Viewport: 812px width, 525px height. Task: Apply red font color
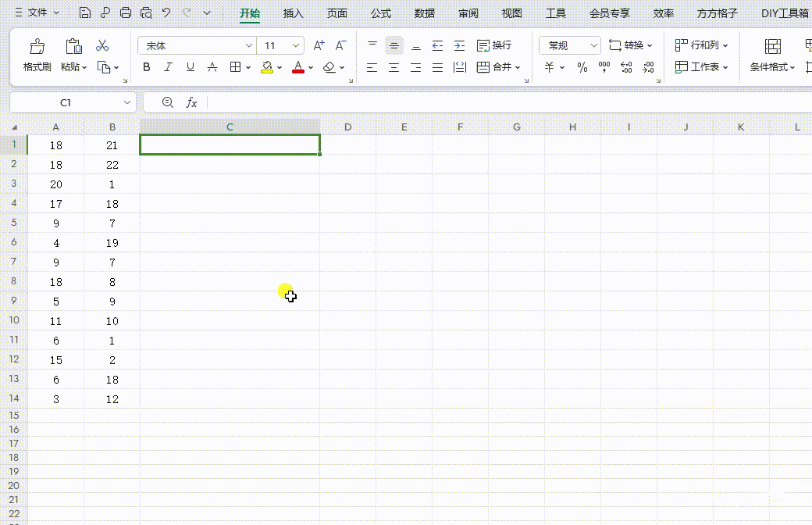click(298, 67)
